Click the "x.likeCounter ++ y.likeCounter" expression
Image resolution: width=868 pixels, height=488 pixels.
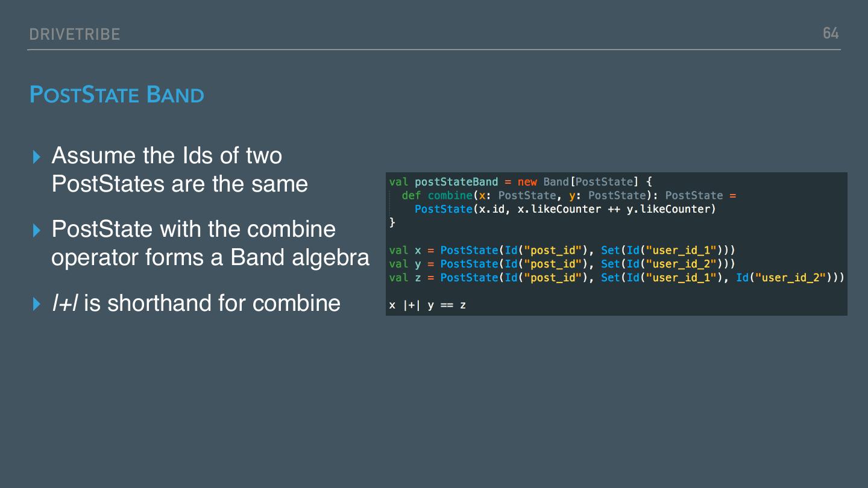(616, 209)
